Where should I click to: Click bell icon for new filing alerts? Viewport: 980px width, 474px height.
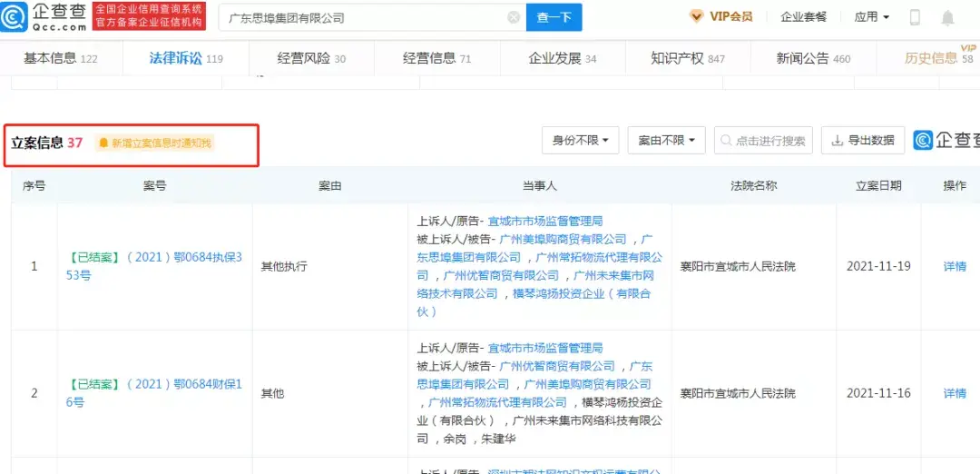point(103,143)
